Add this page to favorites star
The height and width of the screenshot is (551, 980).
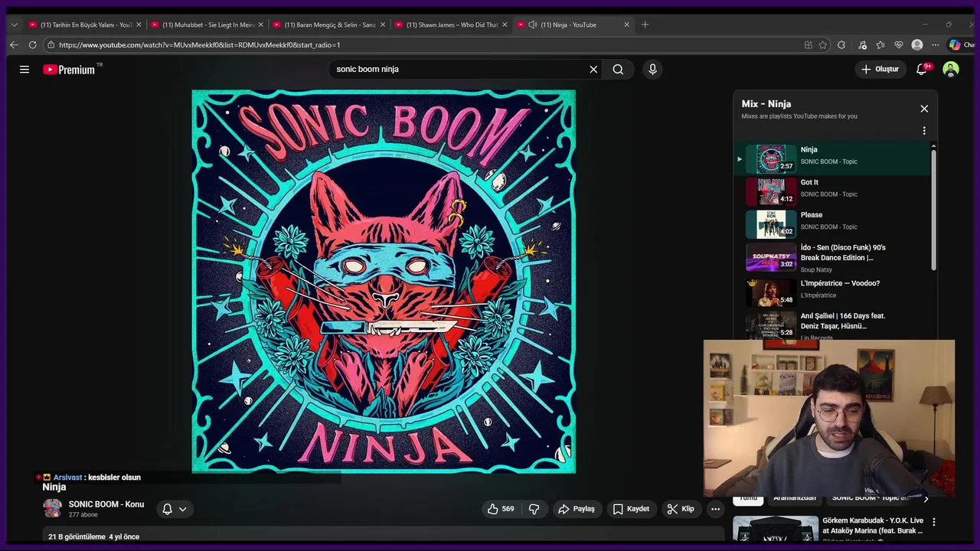tap(823, 45)
